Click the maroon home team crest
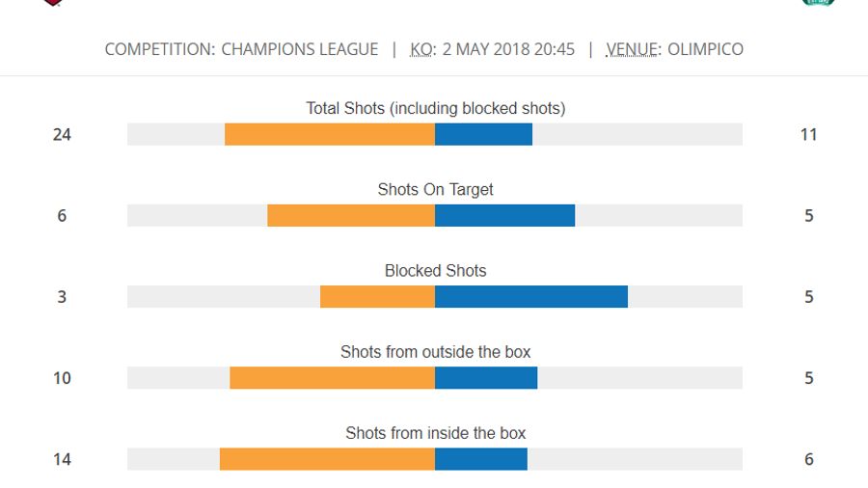This screenshot has height=488, width=868. click(54, 3)
